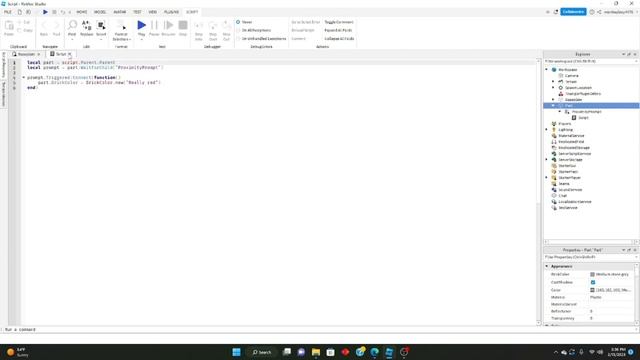Open the VIEW ribbon tab
The height and width of the screenshot is (360, 640).
pyautogui.click(x=153, y=12)
